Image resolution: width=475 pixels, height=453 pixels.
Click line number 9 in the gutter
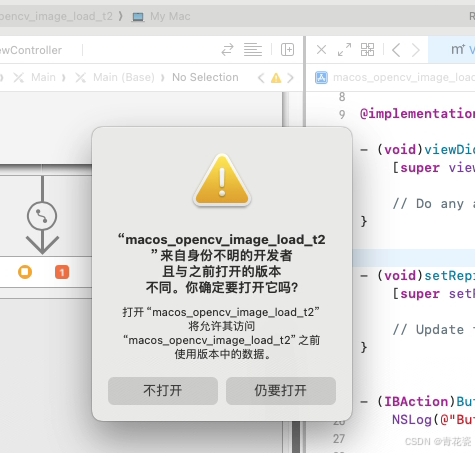point(342,114)
